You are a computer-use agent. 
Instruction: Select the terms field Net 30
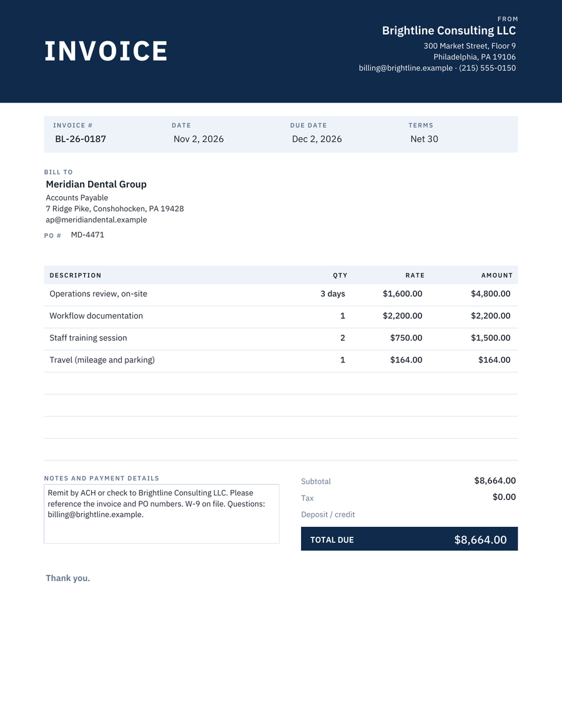click(x=424, y=139)
